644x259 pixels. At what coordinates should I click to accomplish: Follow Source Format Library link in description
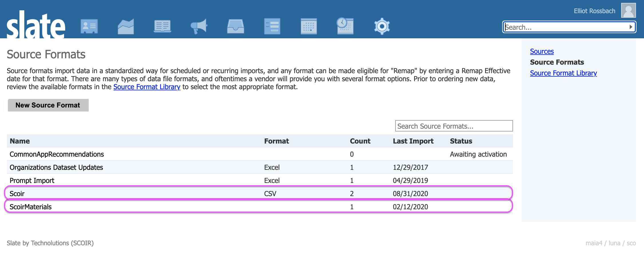click(147, 87)
